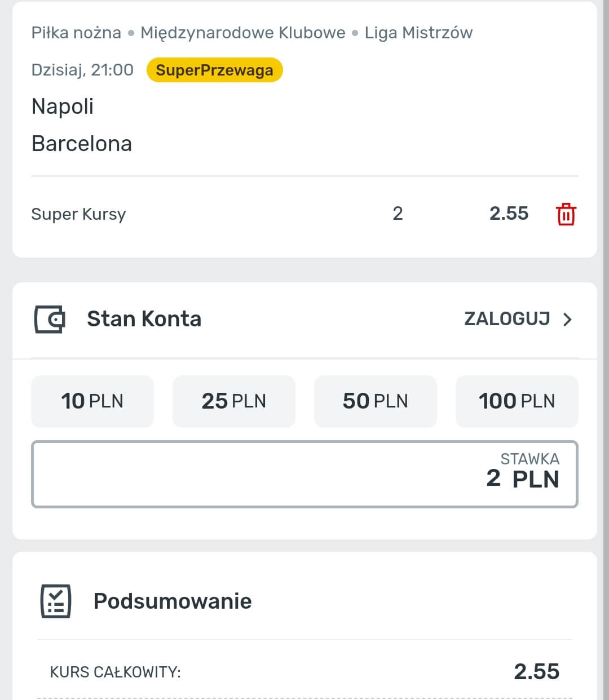Screen dimensions: 609x700
Task: Tap the Barcelona team name
Action: tap(82, 144)
